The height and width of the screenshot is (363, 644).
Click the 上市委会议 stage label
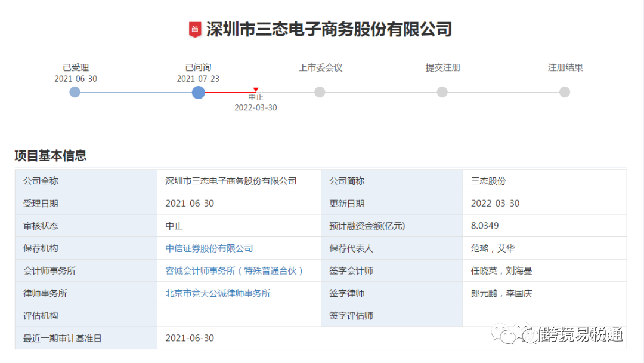(x=320, y=67)
